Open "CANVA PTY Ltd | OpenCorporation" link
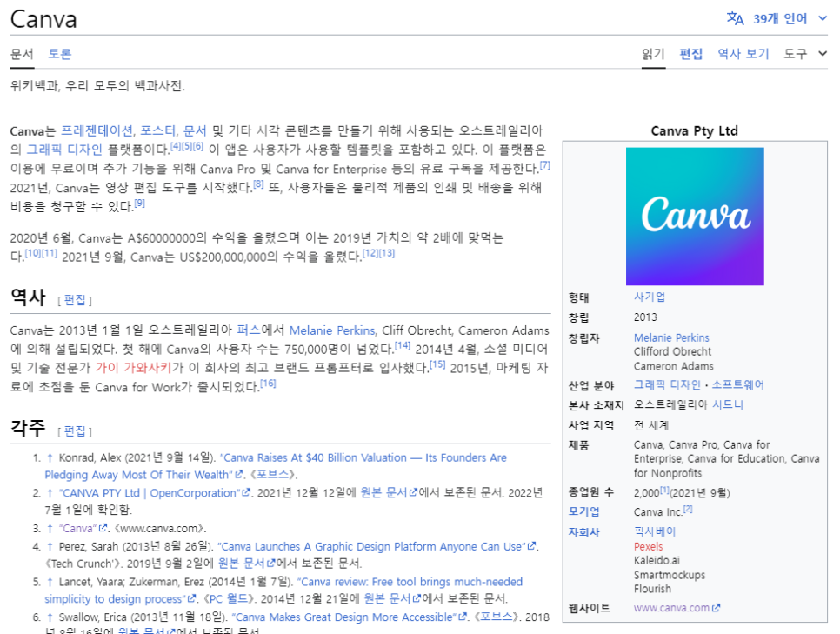 click(150, 493)
